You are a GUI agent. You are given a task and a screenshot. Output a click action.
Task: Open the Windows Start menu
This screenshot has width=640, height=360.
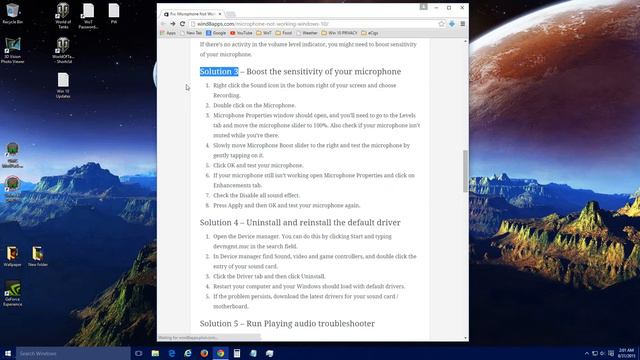pyautogui.click(x=8, y=353)
